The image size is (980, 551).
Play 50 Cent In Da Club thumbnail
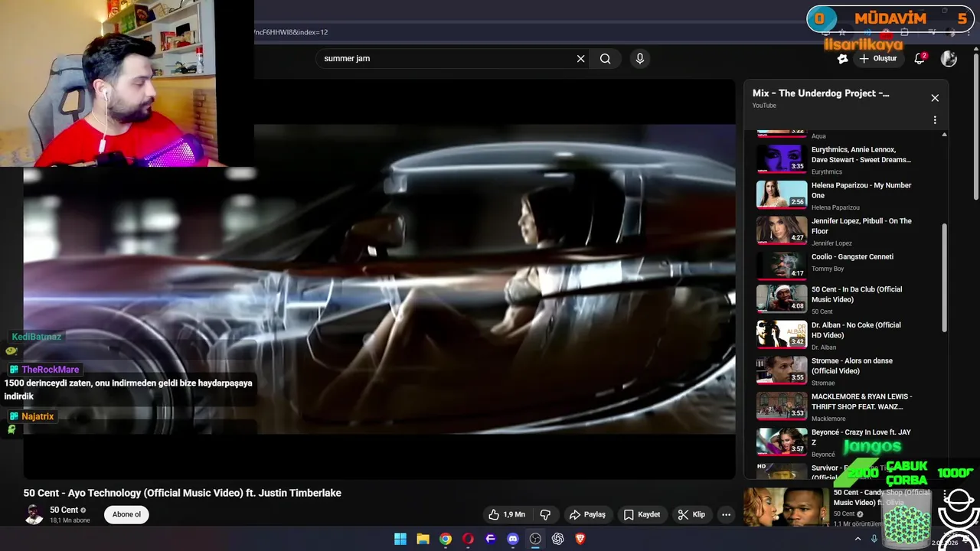782,298
